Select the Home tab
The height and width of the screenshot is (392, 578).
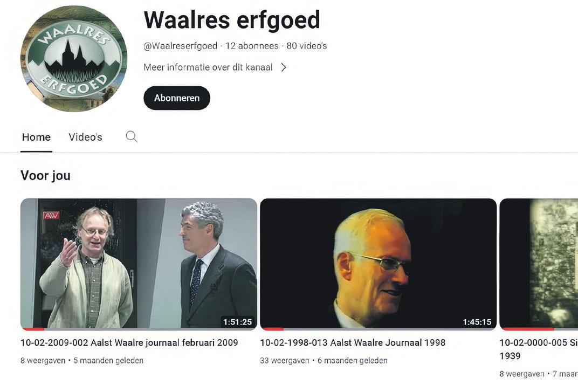point(36,137)
